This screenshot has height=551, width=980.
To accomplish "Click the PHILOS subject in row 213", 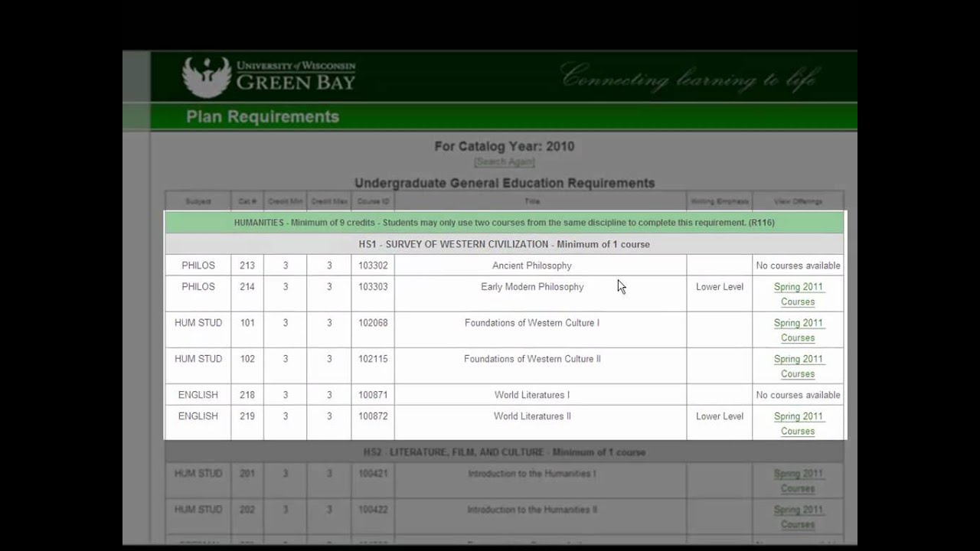I will click(198, 266).
